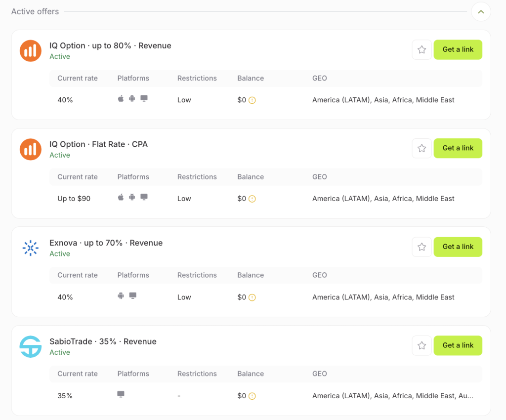
Task: Star the Exnova up to 70% offer
Action: pyautogui.click(x=422, y=247)
